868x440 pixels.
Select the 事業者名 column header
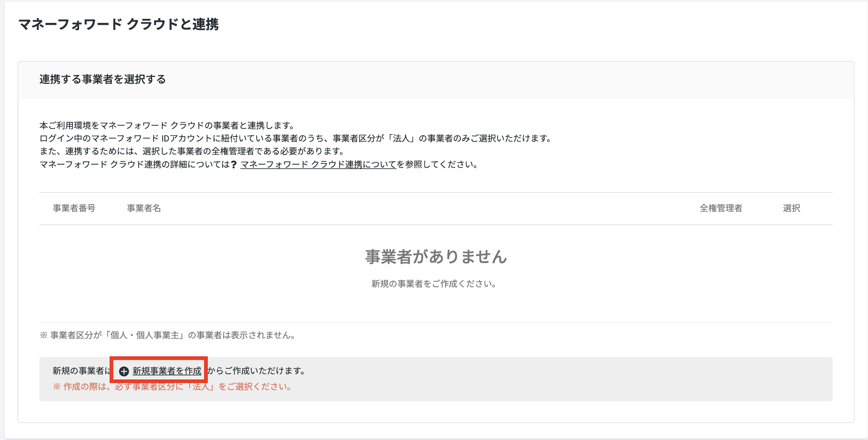click(x=144, y=208)
